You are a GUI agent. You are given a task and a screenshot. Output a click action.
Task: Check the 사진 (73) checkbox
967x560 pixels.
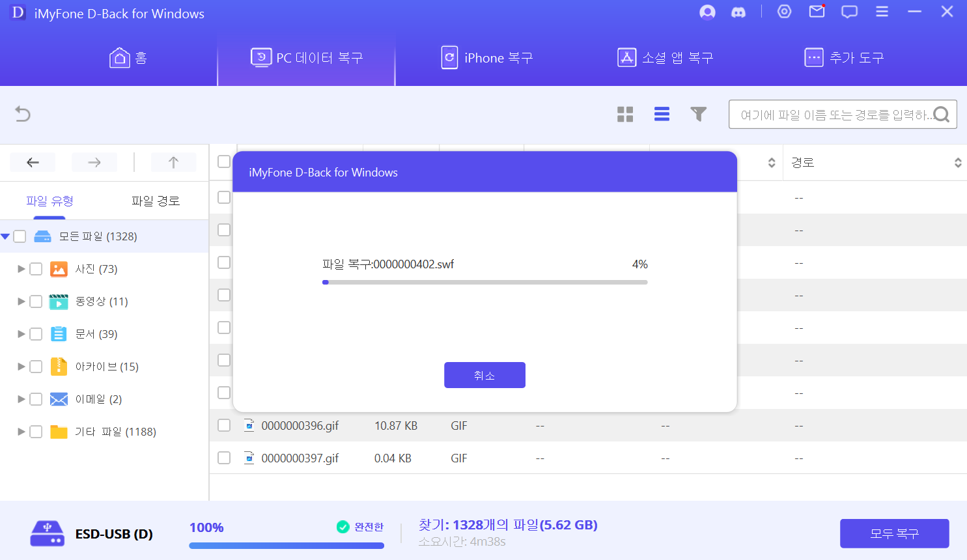(x=36, y=269)
